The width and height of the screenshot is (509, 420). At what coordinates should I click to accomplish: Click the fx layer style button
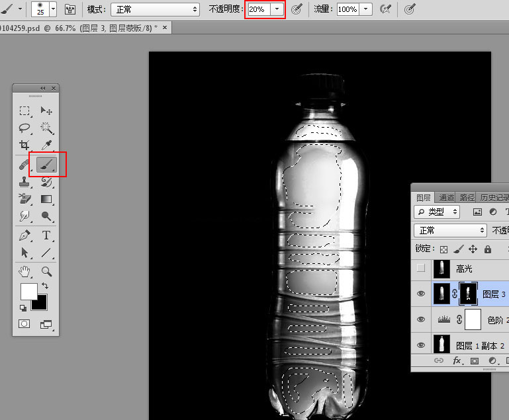457,361
